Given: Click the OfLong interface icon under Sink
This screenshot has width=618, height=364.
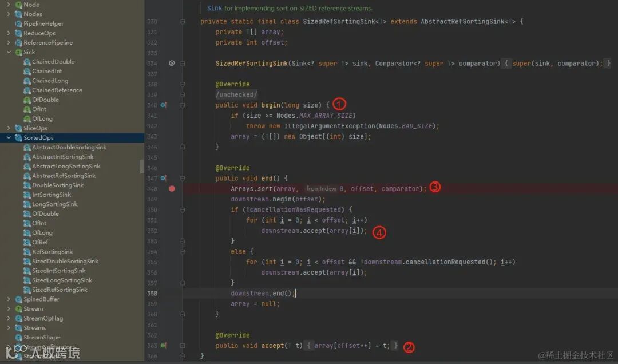Looking at the screenshot, I should tap(27, 118).
